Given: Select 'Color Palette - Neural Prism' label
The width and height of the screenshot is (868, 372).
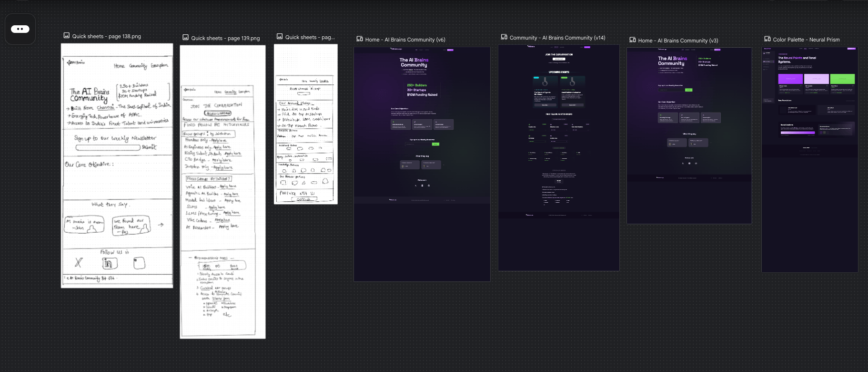Looking at the screenshot, I should [x=807, y=40].
